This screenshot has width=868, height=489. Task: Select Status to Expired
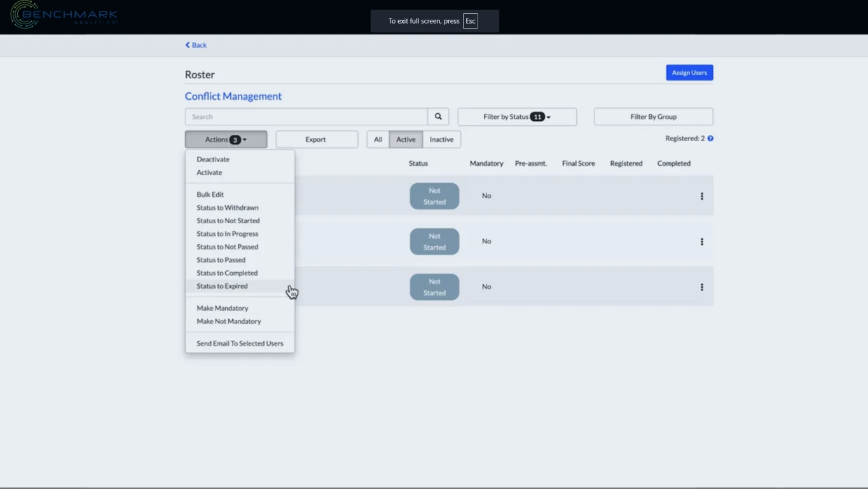click(240, 286)
